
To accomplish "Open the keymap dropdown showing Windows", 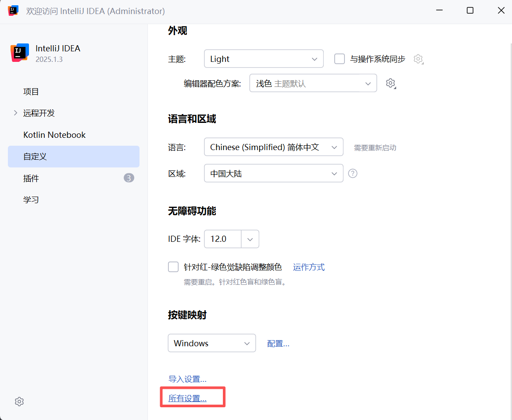I will click(212, 343).
